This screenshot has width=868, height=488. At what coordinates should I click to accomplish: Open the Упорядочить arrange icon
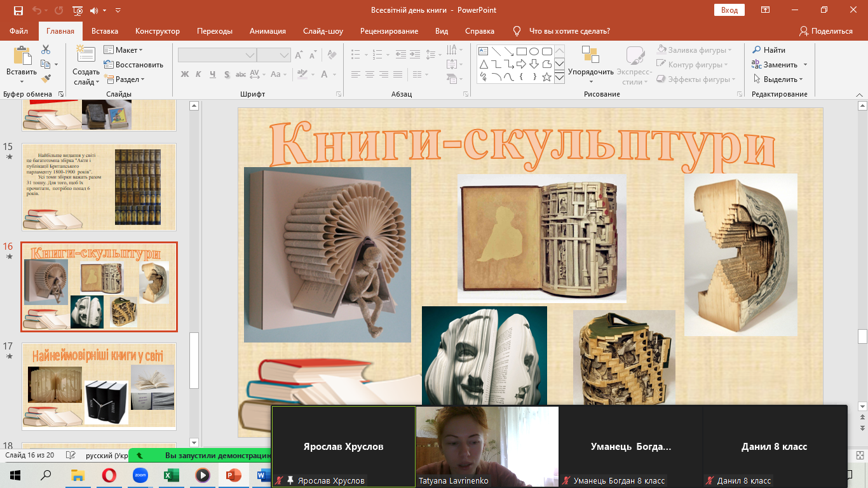[590, 55]
